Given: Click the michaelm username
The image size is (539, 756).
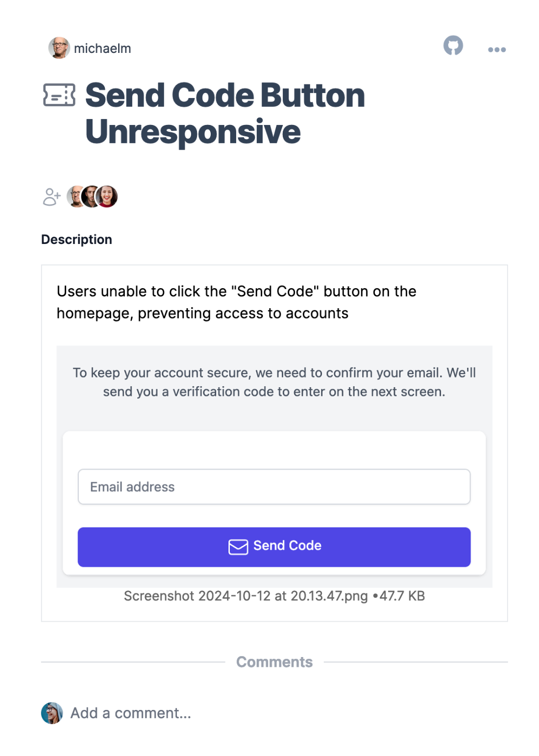Looking at the screenshot, I should 102,49.
